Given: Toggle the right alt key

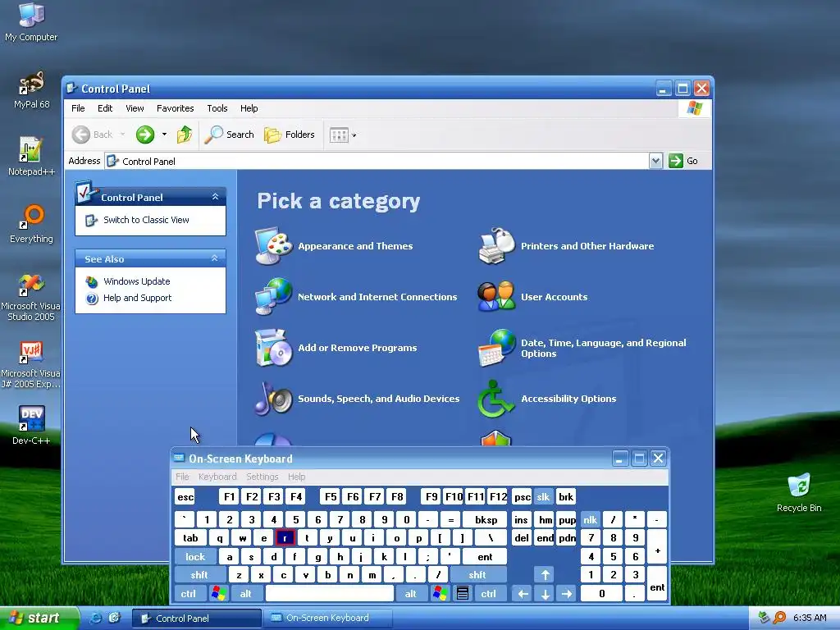Looking at the screenshot, I should pos(411,594).
